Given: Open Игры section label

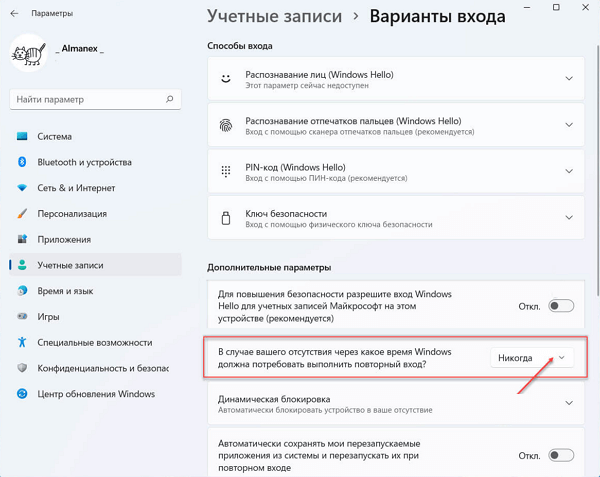Looking at the screenshot, I should pos(48,317).
